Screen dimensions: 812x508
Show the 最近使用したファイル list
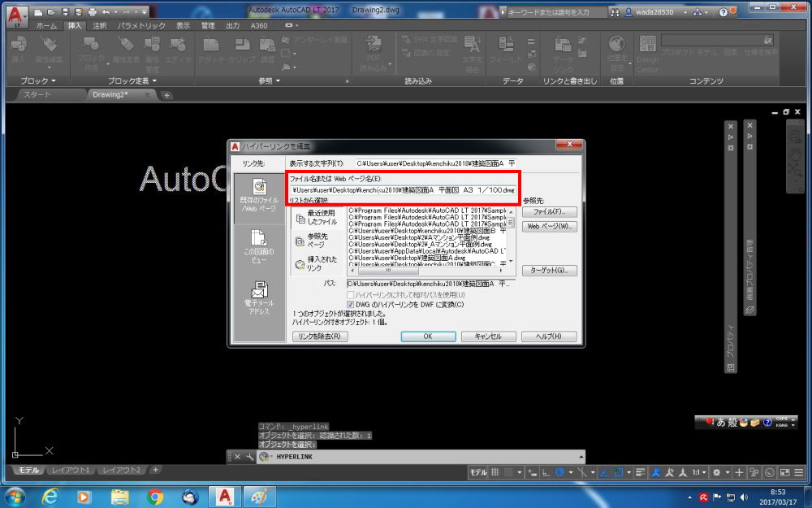(317, 217)
